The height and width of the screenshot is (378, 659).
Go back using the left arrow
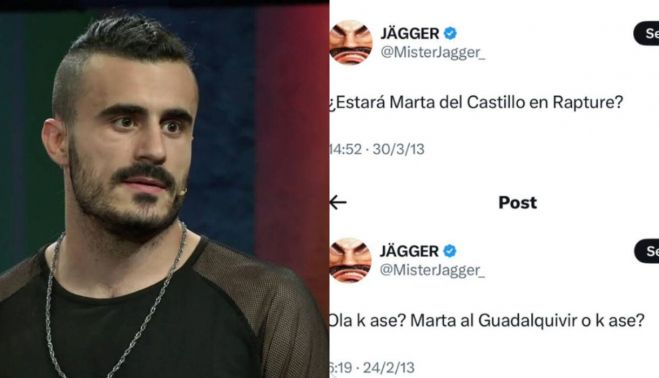tap(338, 203)
